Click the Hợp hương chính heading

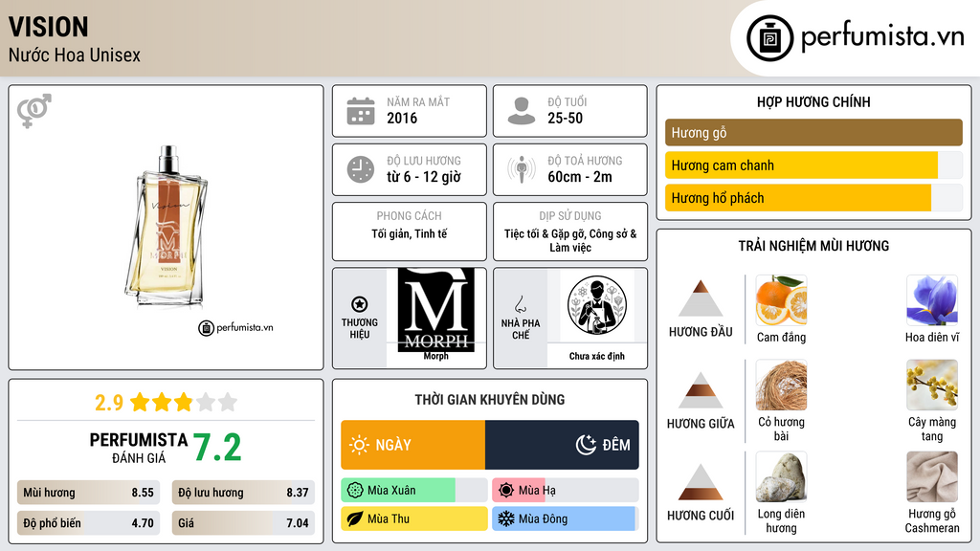813,101
